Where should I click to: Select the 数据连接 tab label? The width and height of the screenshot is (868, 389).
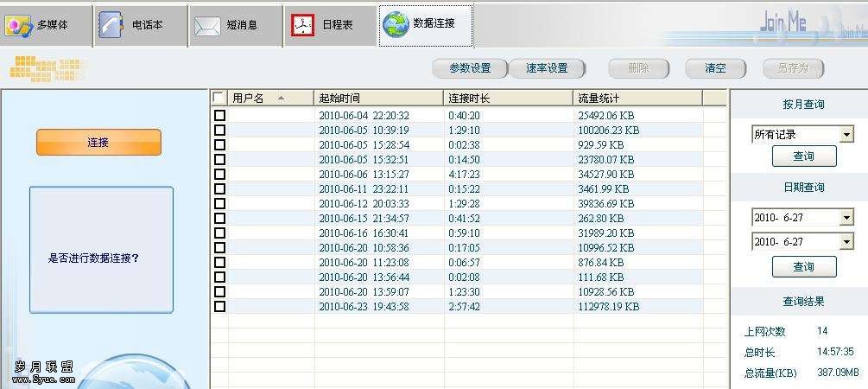[x=434, y=23]
